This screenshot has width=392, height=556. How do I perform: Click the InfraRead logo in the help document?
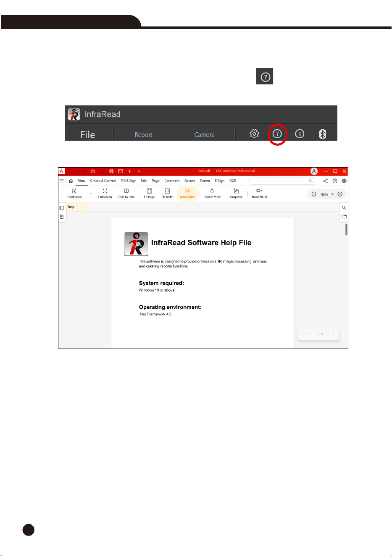(x=136, y=244)
